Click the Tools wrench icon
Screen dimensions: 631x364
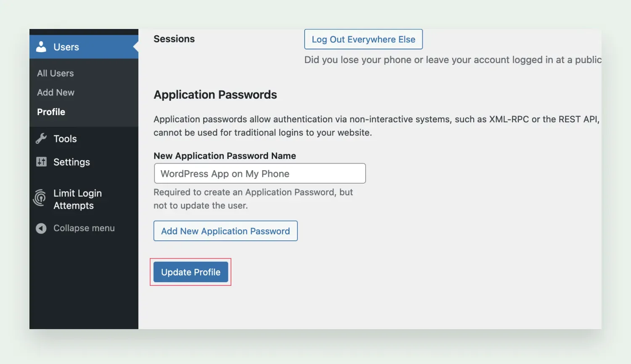pos(41,139)
